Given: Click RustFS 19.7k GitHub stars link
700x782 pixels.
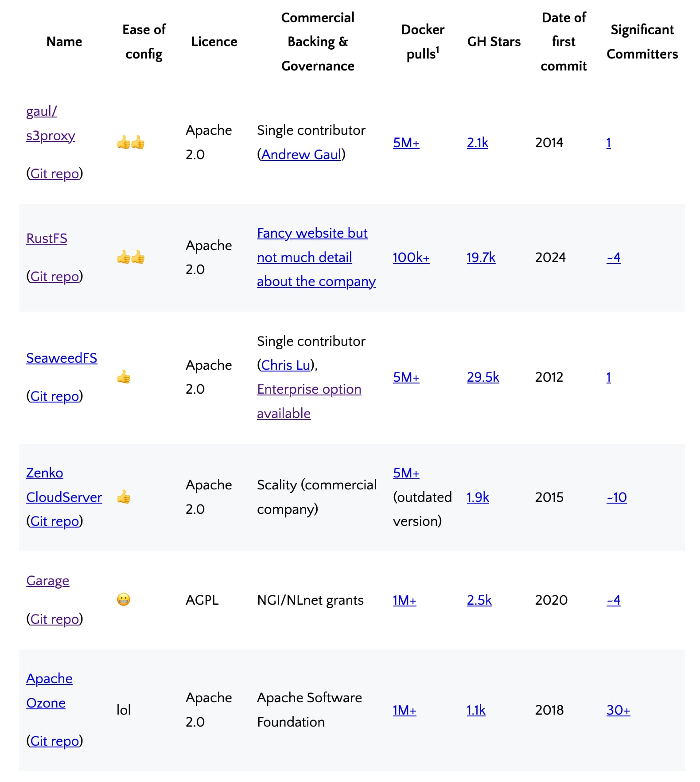Looking at the screenshot, I should pos(481,257).
